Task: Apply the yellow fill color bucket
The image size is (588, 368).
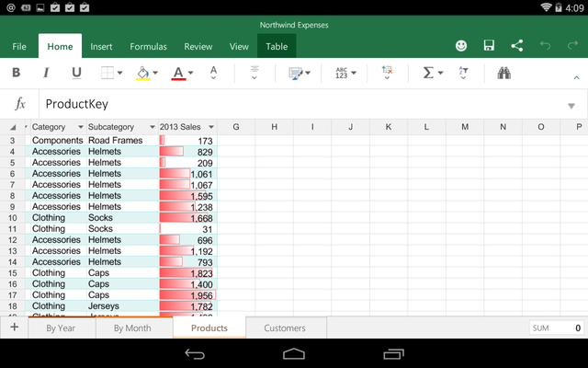Action: 143,73
